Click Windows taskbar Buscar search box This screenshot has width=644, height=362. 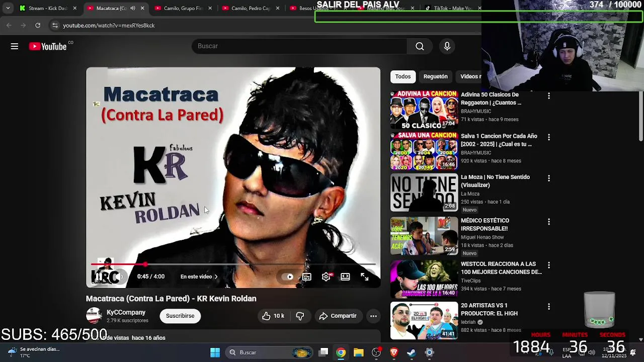(x=269, y=352)
